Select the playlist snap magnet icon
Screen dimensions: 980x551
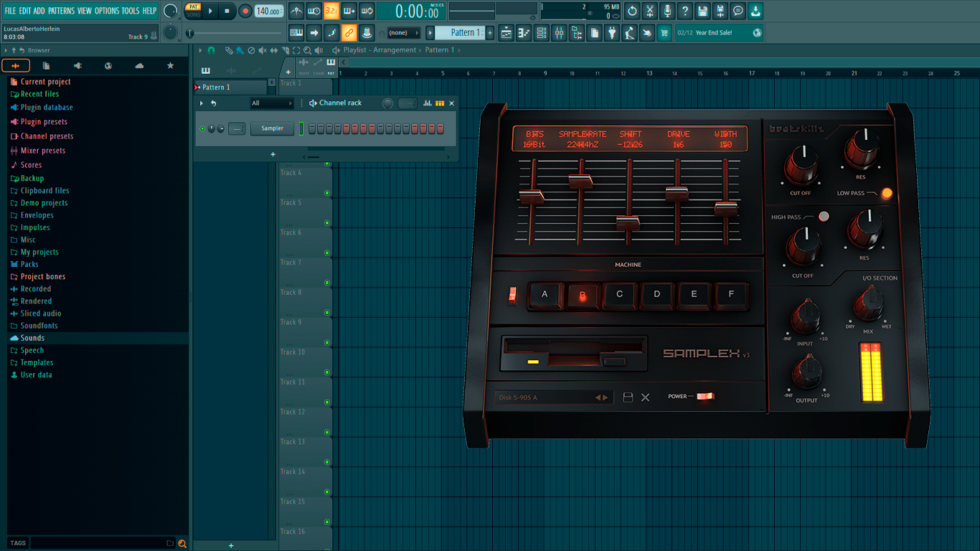[x=211, y=50]
